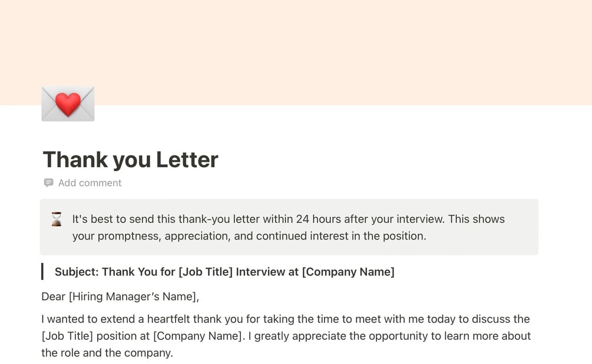Click the Add comment link
This screenshot has width=592, height=364.
90,183
